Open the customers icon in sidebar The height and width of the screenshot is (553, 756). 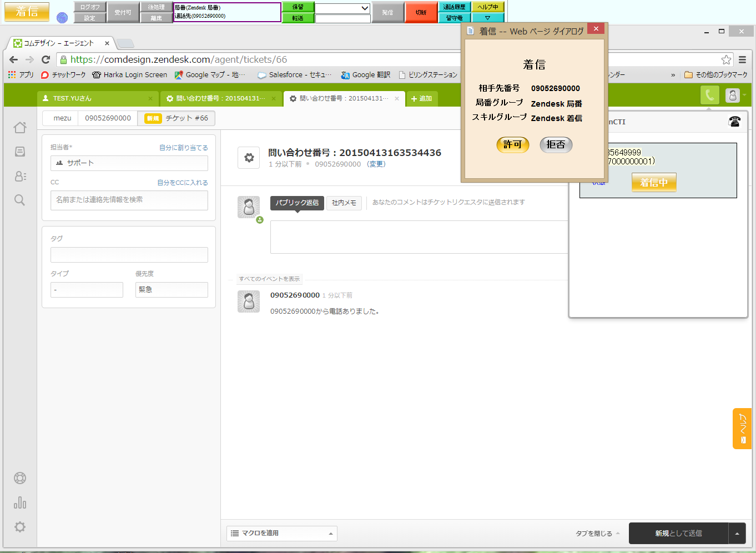[20, 176]
